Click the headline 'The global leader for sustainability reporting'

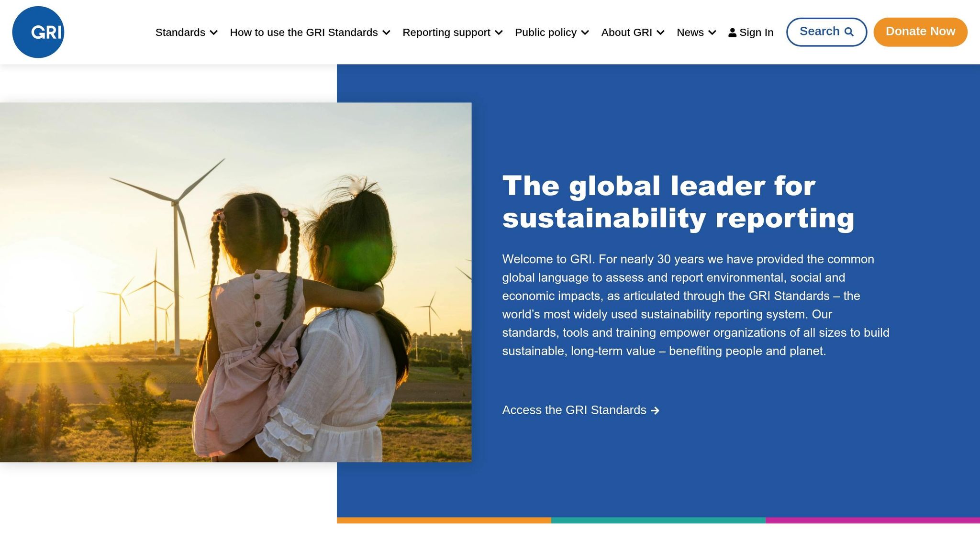678,202
